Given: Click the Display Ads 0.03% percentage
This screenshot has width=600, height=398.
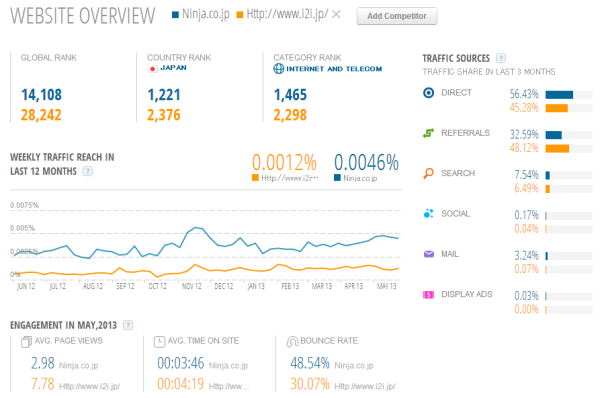Looking at the screenshot, I should pos(526,296).
